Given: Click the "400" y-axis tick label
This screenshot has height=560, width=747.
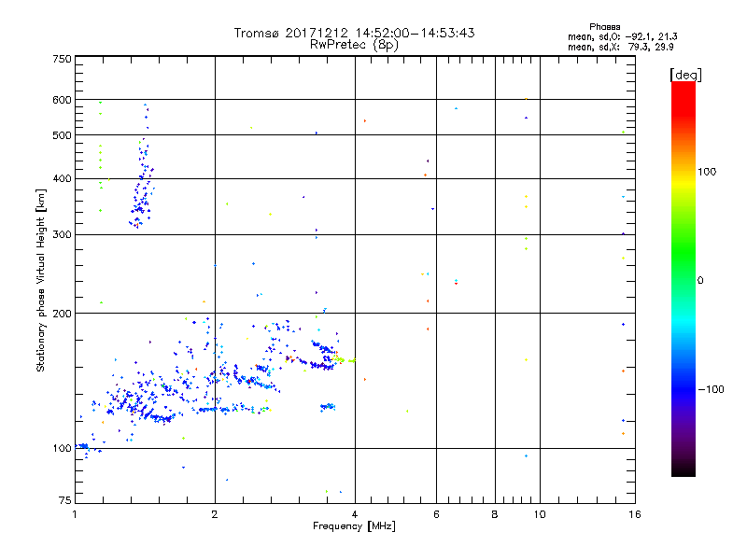Looking at the screenshot, I should click(62, 179).
